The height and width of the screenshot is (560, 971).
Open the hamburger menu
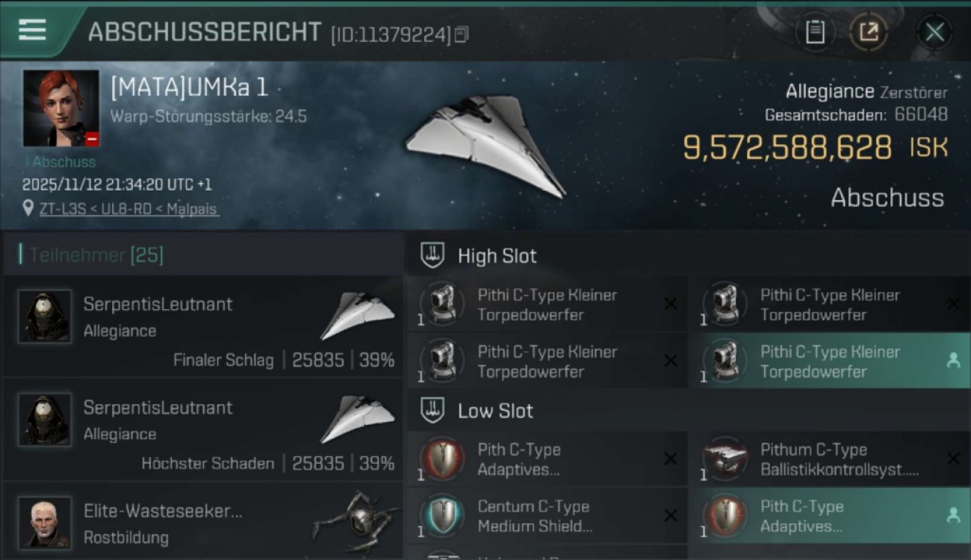pyautogui.click(x=32, y=30)
